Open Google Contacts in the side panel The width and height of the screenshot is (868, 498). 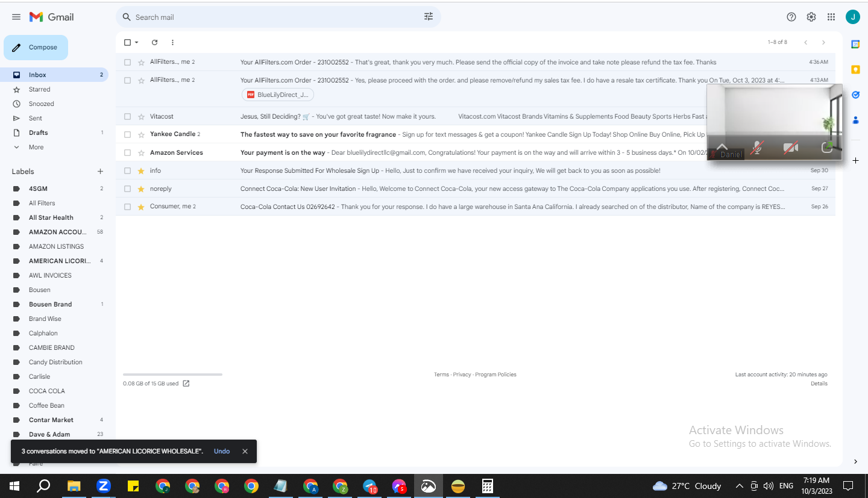pyautogui.click(x=855, y=120)
